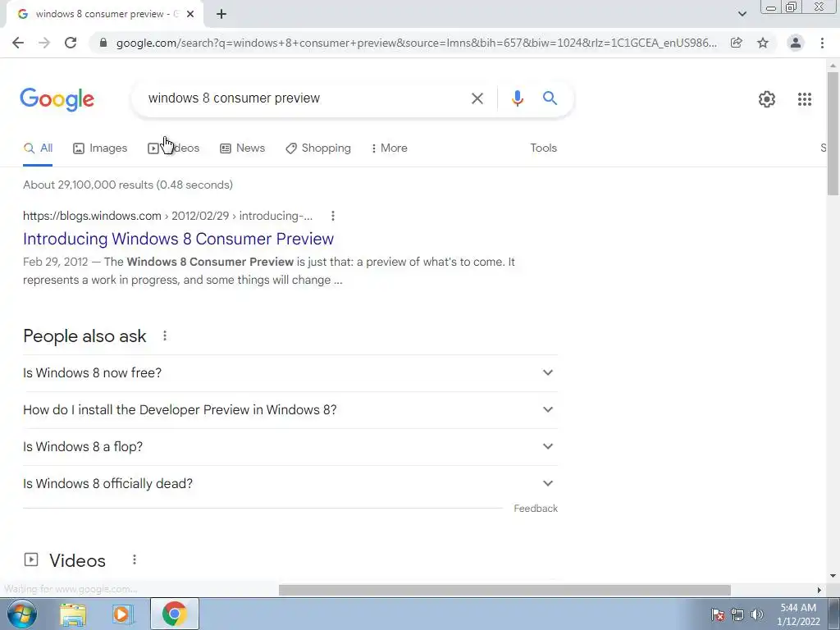Click the scrollbar down arrow

point(833,577)
